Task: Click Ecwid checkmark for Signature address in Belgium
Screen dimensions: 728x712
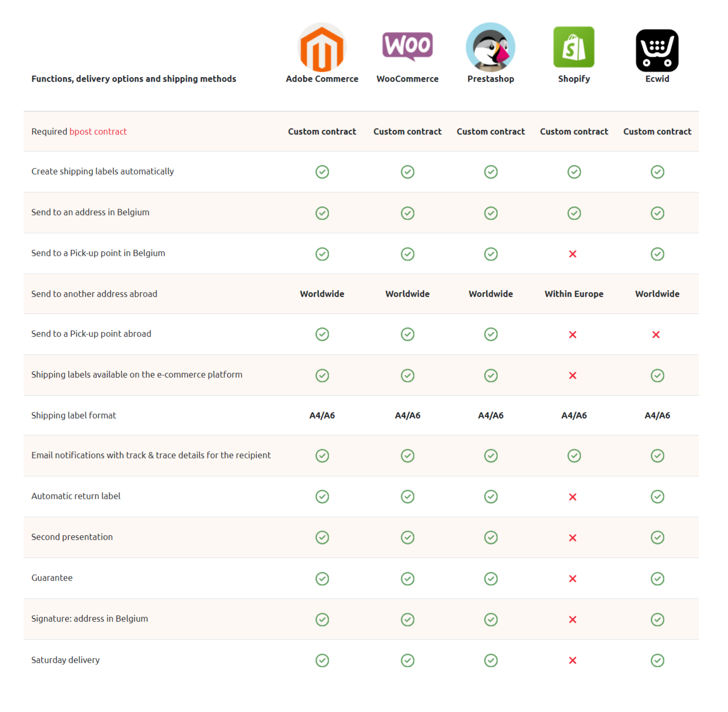Action: pyautogui.click(x=658, y=619)
